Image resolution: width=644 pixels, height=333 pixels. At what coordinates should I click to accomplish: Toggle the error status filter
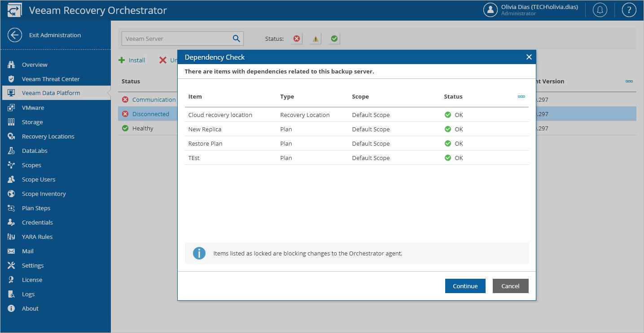click(296, 39)
